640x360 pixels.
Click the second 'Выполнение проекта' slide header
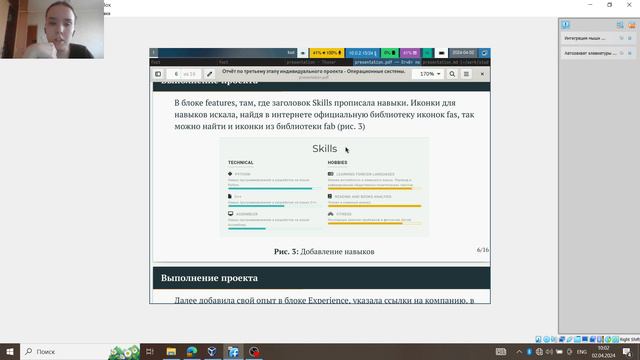coord(322,278)
